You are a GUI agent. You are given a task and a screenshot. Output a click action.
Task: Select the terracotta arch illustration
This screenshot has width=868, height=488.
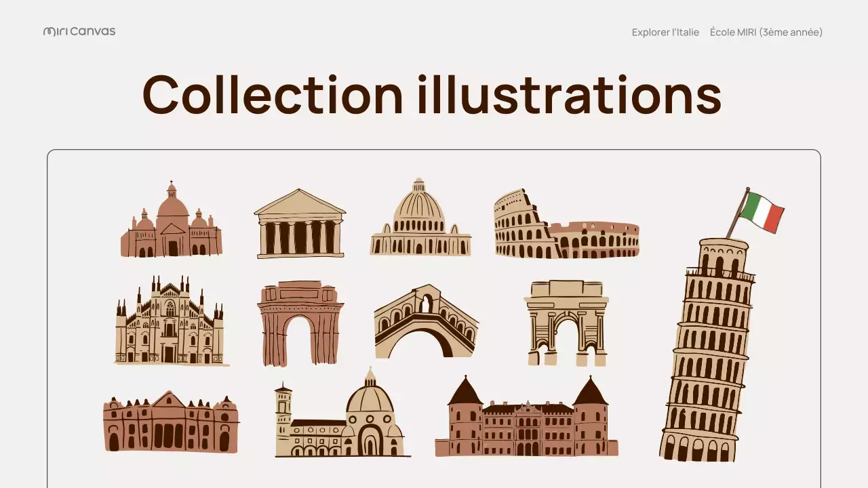tap(300, 323)
